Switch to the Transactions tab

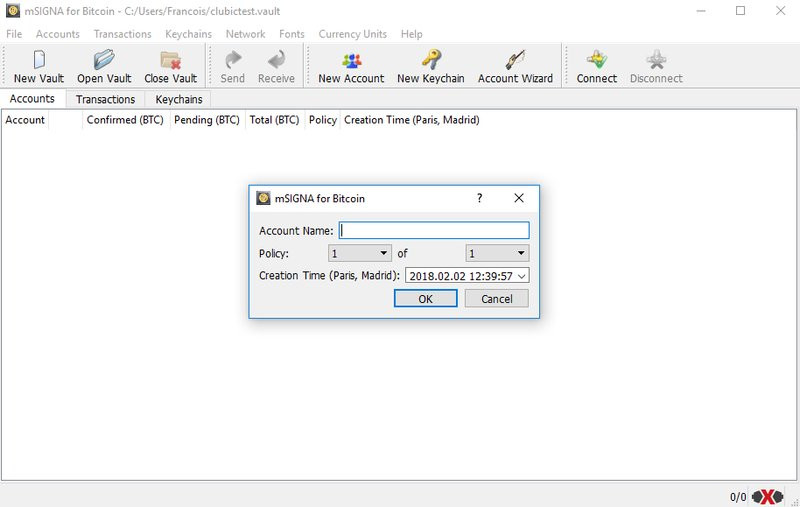[x=106, y=99]
